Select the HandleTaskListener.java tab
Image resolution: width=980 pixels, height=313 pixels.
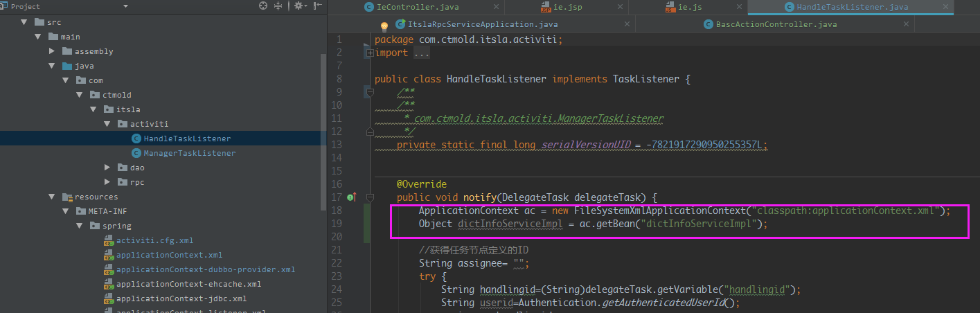pos(851,7)
